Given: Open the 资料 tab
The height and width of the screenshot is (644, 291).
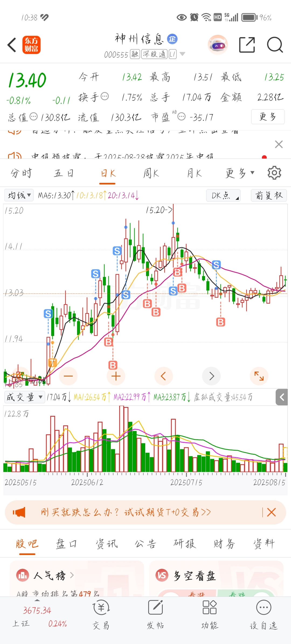Looking at the screenshot, I should pos(264,543).
